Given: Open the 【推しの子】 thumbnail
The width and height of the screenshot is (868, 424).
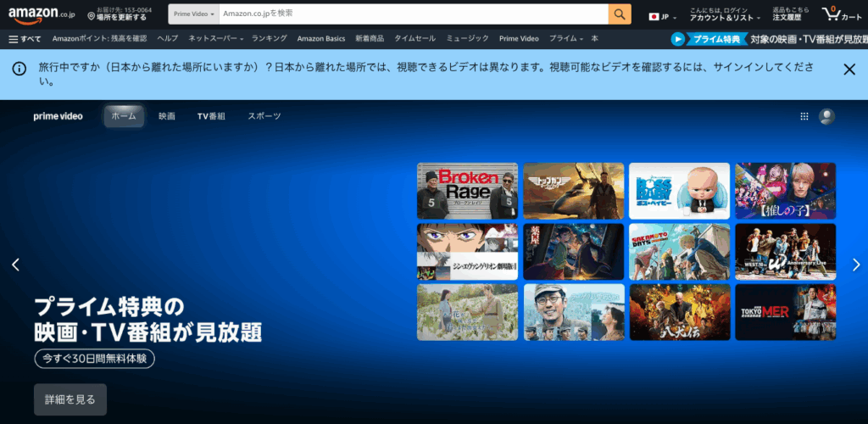Looking at the screenshot, I should (x=786, y=191).
